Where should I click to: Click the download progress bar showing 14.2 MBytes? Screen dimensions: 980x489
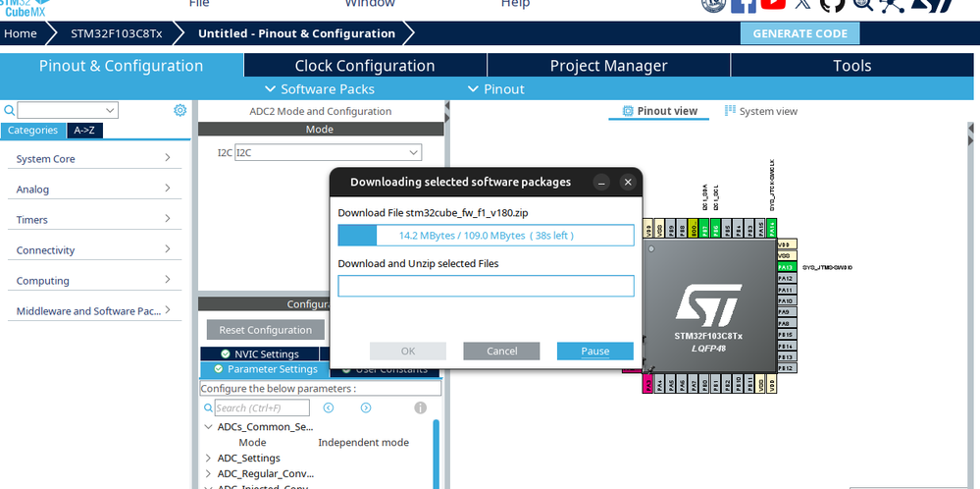pyautogui.click(x=486, y=236)
